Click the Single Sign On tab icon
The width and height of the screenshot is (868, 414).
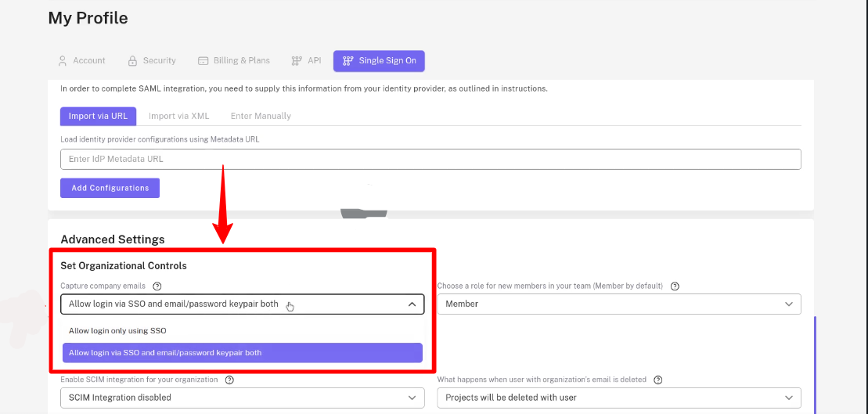348,61
